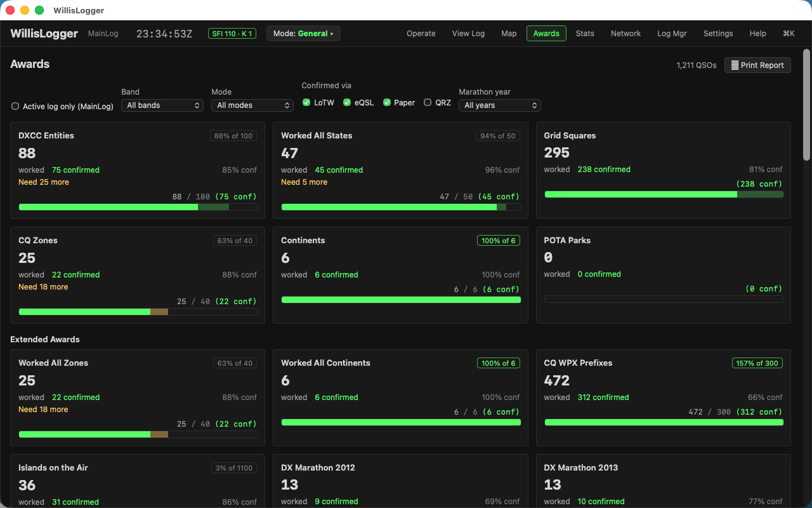This screenshot has width=812, height=508.
Task: Click the DX Marathon 2013 card title
Action: point(580,467)
